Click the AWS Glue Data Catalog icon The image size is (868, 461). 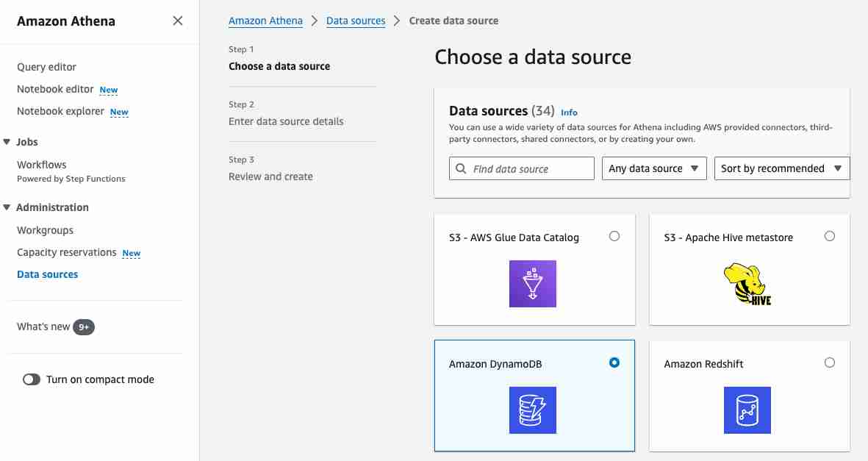533,284
